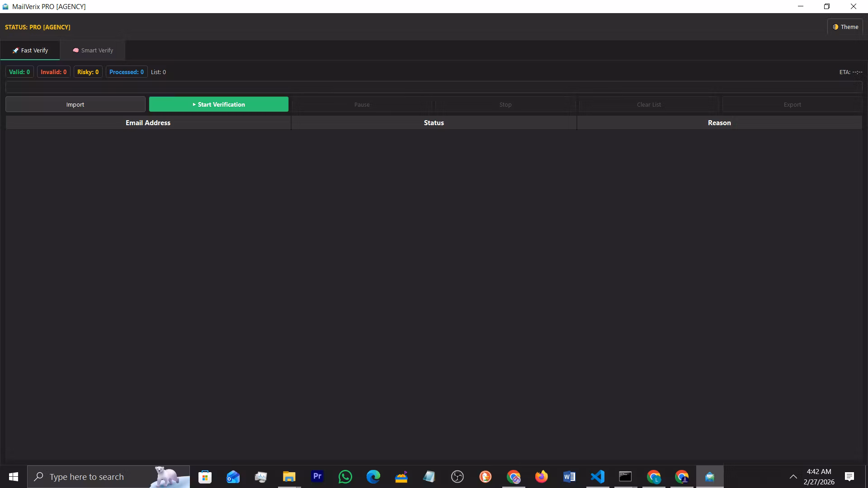Click the List: 0 count label

pyautogui.click(x=158, y=72)
